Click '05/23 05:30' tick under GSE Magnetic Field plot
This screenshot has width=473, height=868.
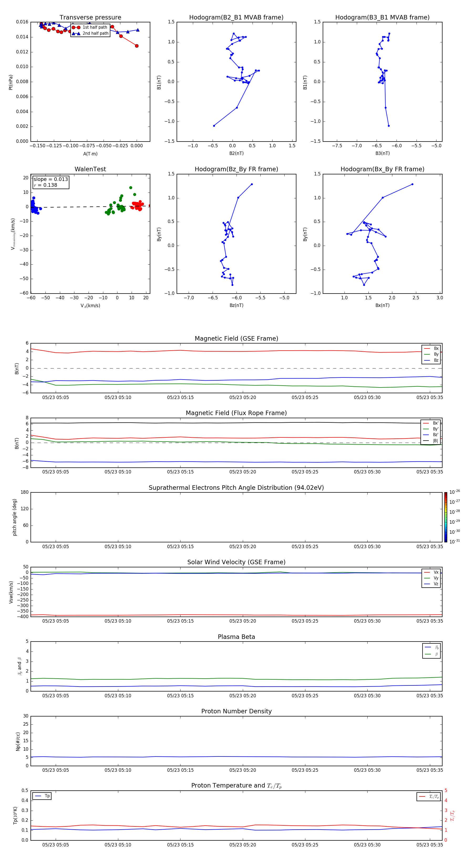367,398
